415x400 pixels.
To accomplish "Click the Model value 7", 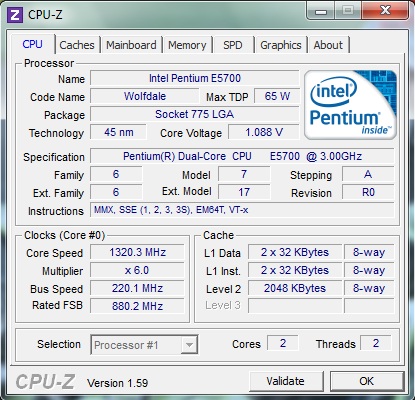I will [x=244, y=174].
